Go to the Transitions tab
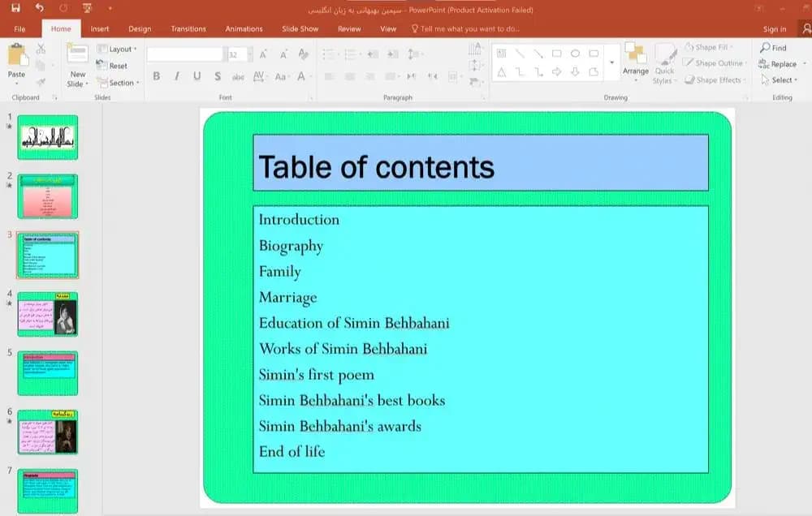This screenshot has height=516, width=812. [188, 29]
